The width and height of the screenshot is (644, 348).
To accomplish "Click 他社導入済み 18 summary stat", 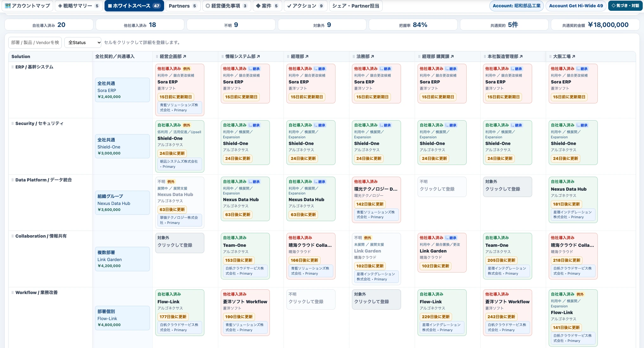I will point(140,25).
